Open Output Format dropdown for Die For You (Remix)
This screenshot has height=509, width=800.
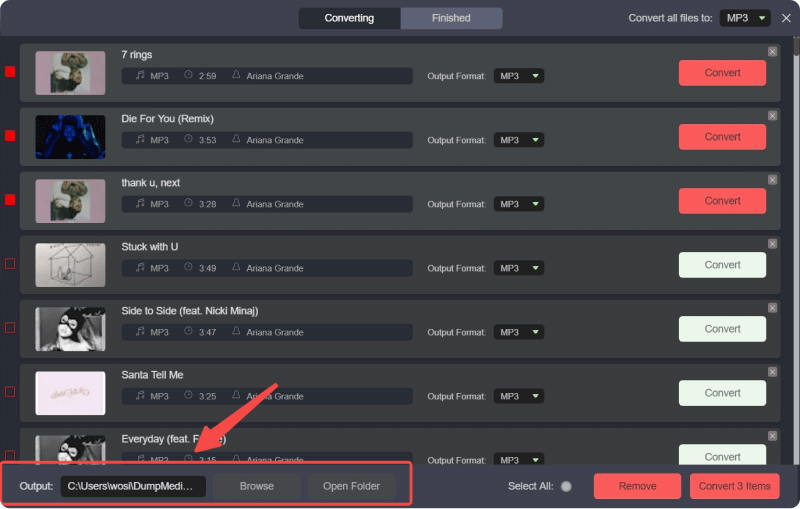518,140
